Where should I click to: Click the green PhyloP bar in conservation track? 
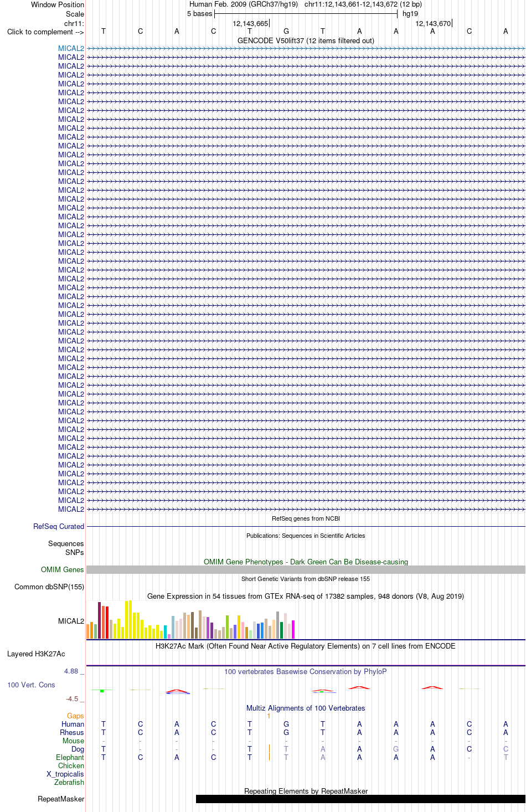pos(102,691)
